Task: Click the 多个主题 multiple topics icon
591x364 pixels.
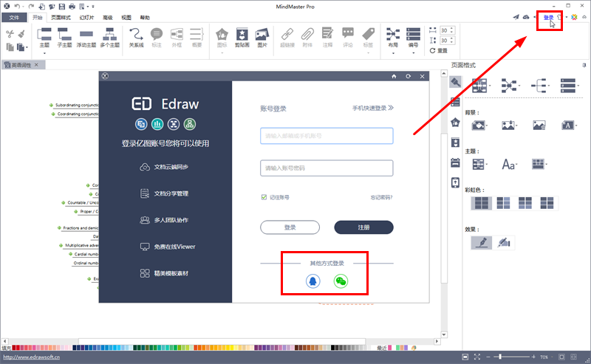Action: pos(109,34)
